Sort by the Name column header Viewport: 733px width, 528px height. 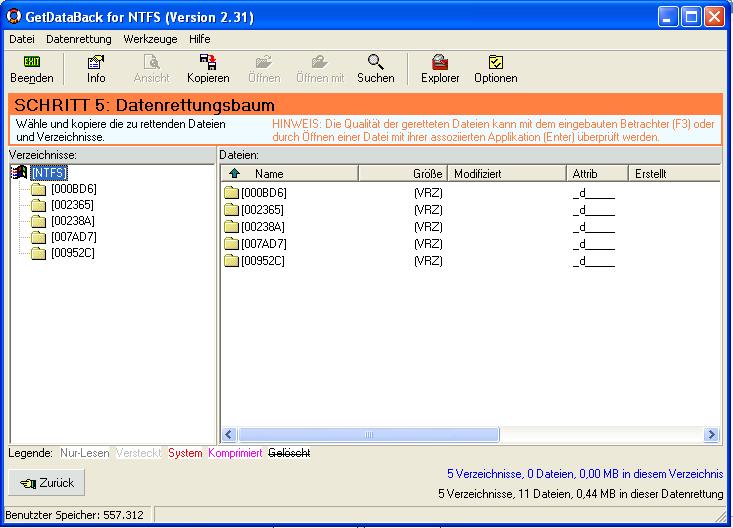point(289,174)
